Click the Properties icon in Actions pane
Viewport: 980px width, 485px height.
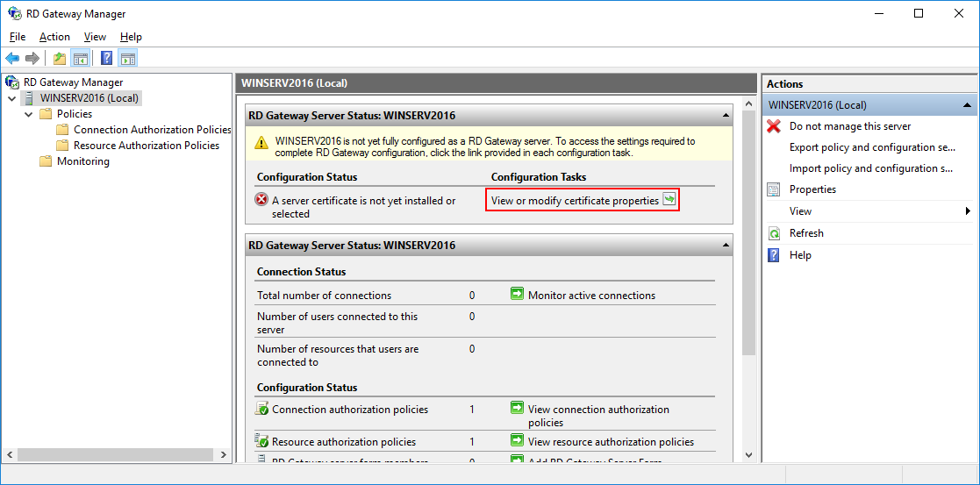click(x=774, y=189)
